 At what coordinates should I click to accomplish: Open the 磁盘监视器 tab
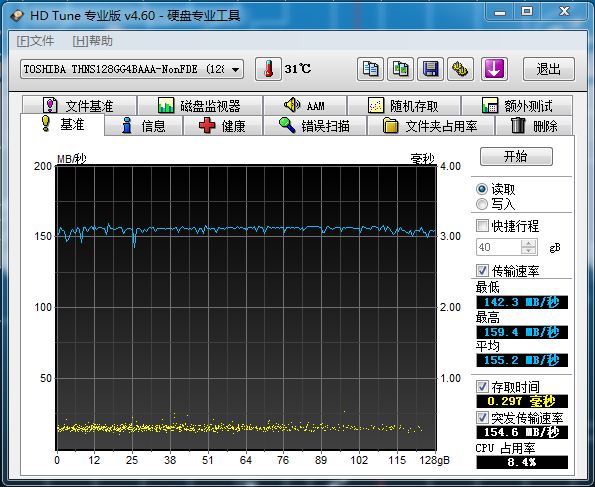coord(200,106)
